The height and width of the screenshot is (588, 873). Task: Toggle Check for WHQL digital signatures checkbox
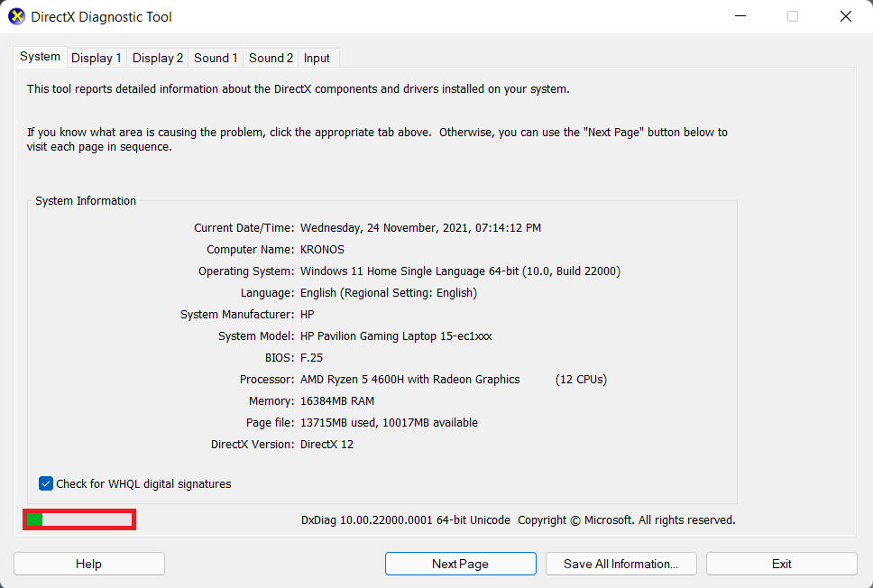(46, 483)
